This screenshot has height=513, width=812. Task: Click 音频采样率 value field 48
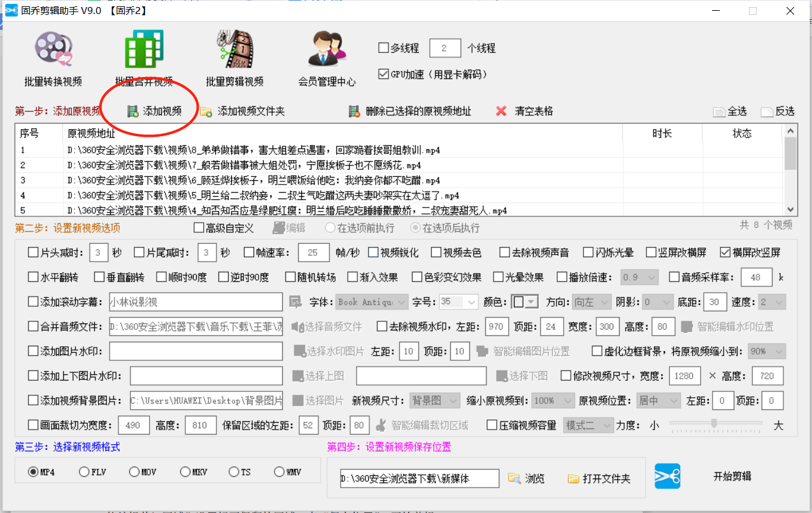tap(757, 277)
